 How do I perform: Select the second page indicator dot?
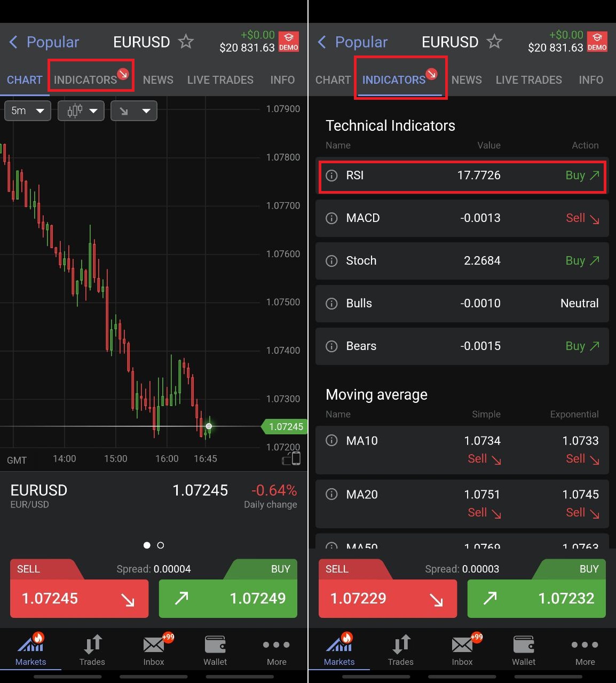click(161, 545)
